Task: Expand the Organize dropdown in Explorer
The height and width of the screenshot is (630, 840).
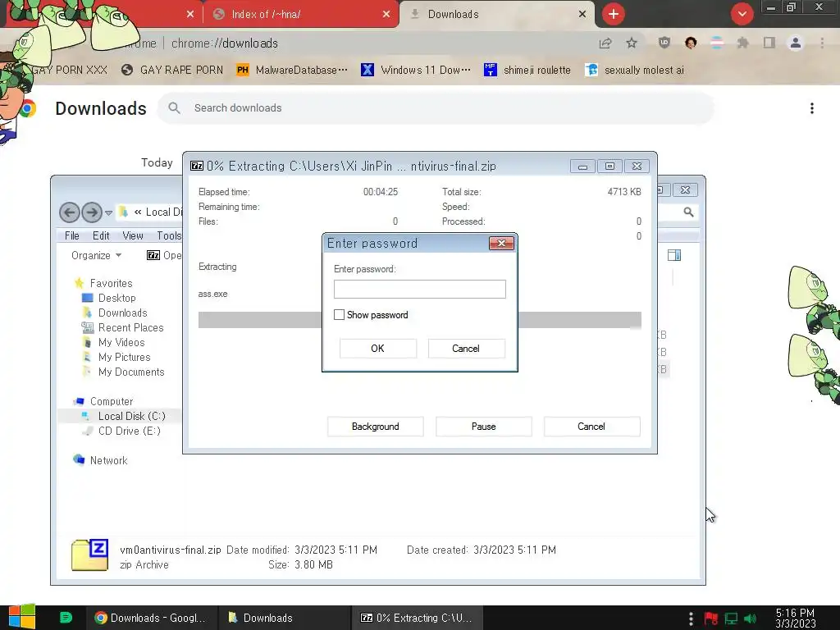Action: [96, 256]
